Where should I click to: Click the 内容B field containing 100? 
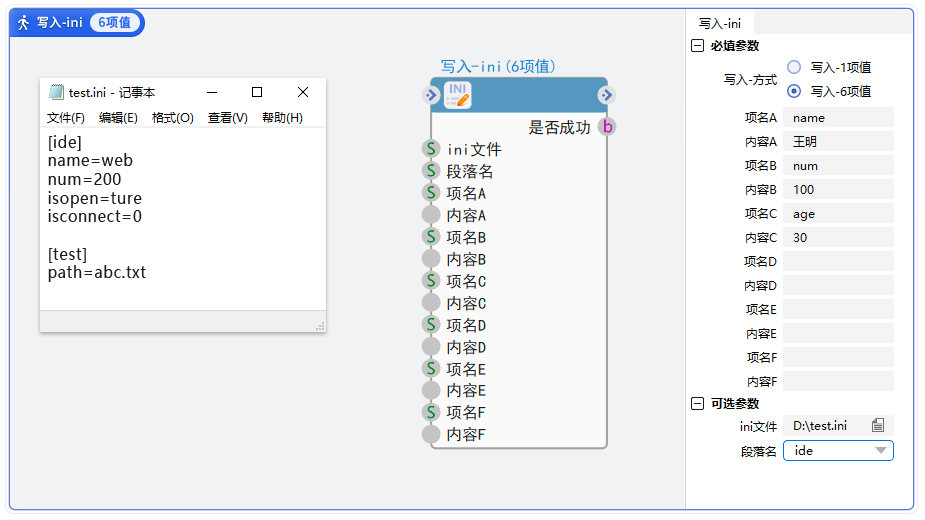pyautogui.click(x=838, y=189)
